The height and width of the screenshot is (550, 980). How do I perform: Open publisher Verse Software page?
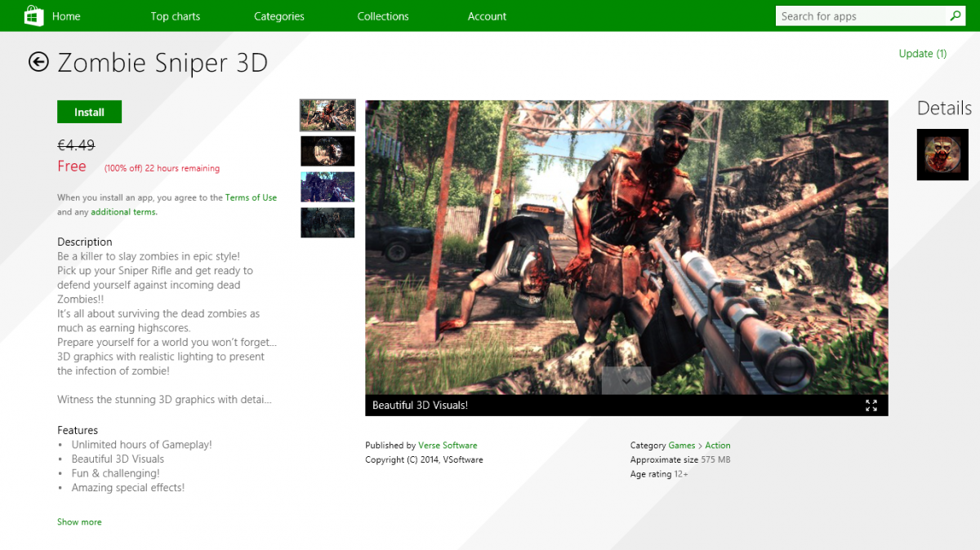448,446
